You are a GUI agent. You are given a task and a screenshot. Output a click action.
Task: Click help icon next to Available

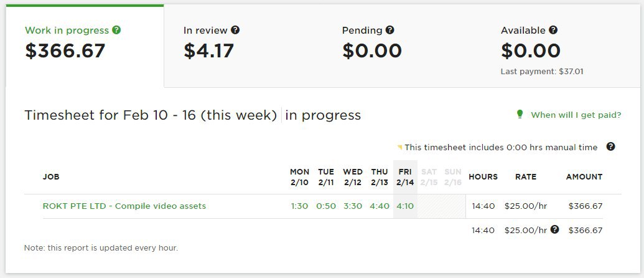553,30
